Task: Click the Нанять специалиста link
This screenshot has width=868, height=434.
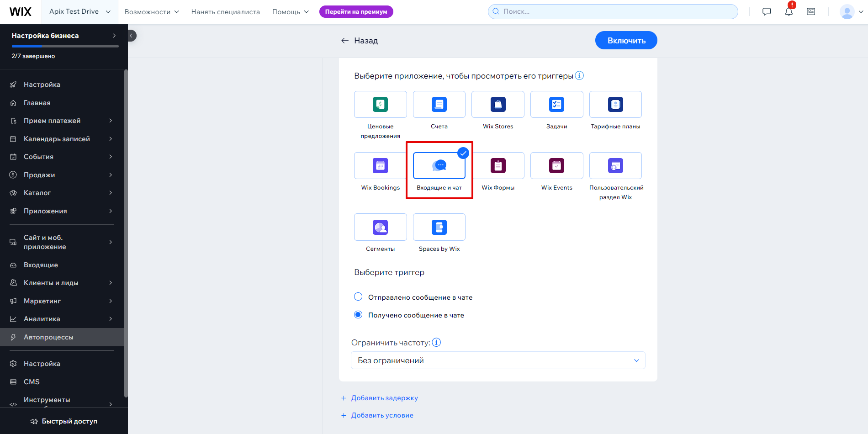Action: point(226,12)
